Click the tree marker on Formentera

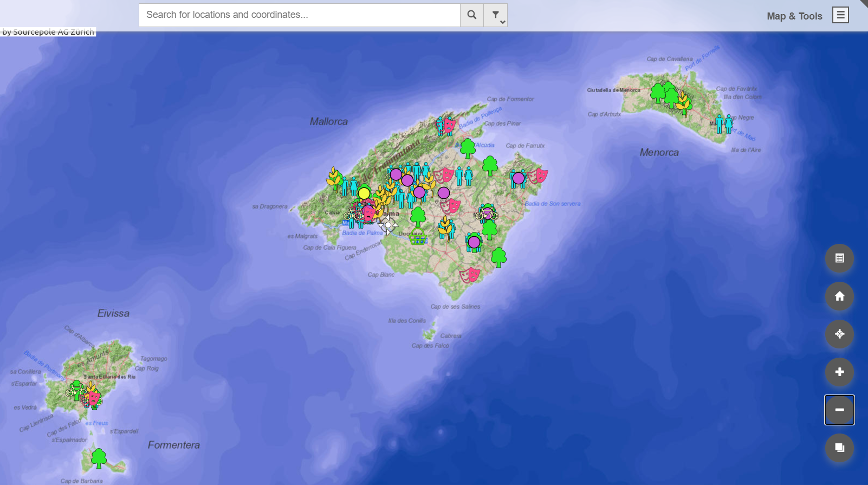click(x=99, y=458)
